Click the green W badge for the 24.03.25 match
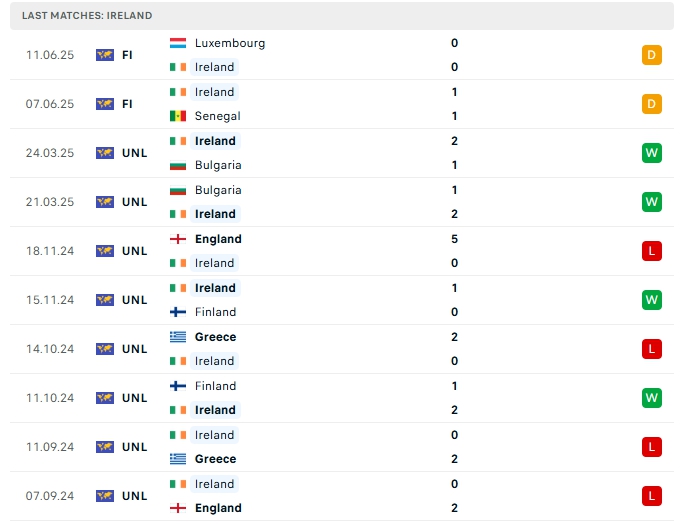The width and height of the screenshot is (682, 524). 652,153
